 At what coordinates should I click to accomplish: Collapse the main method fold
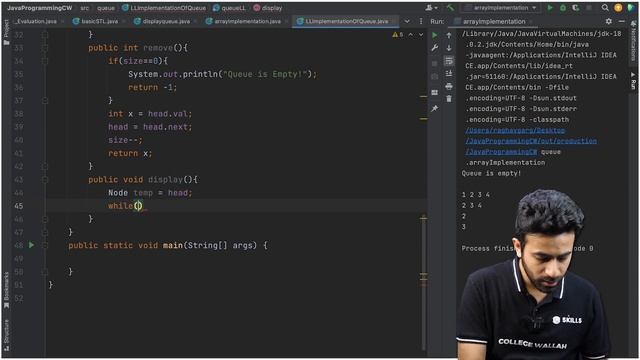45,245
